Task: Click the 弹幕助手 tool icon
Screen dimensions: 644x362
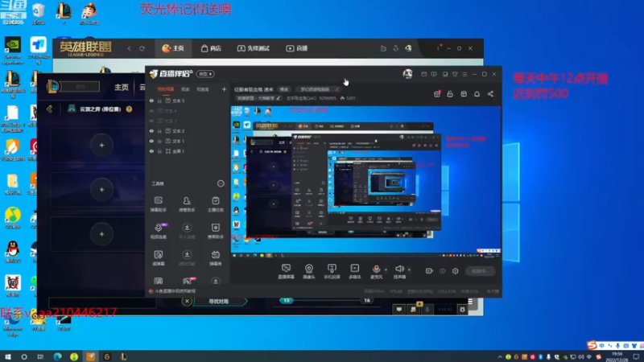Action: tap(158, 200)
